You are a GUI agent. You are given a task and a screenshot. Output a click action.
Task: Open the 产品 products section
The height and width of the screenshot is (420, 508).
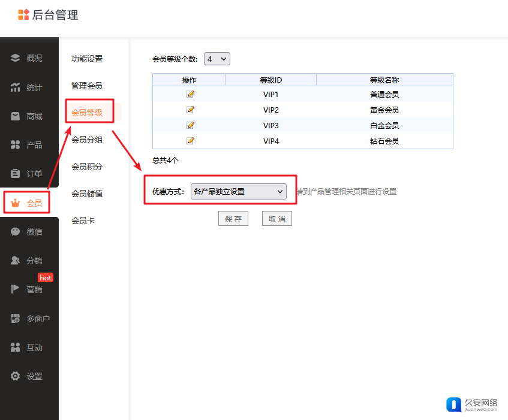coord(28,145)
